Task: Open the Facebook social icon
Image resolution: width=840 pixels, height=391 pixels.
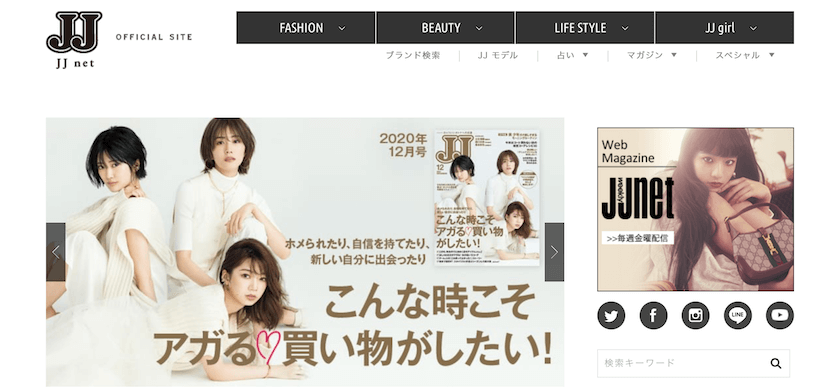Action: click(x=653, y=315)
